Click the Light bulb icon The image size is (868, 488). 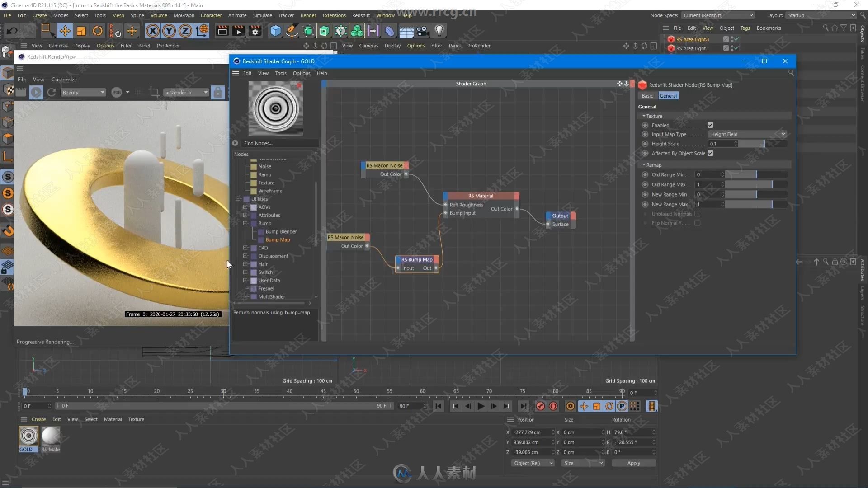click(439, 31)
